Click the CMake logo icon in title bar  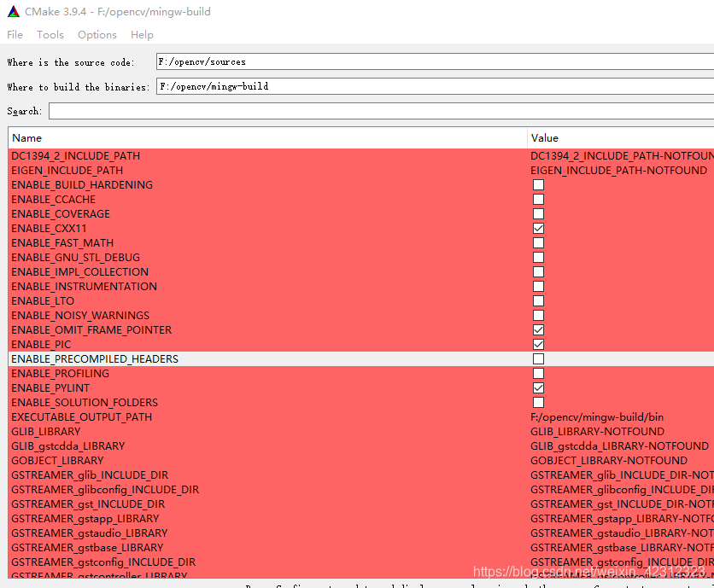[14, 12]
